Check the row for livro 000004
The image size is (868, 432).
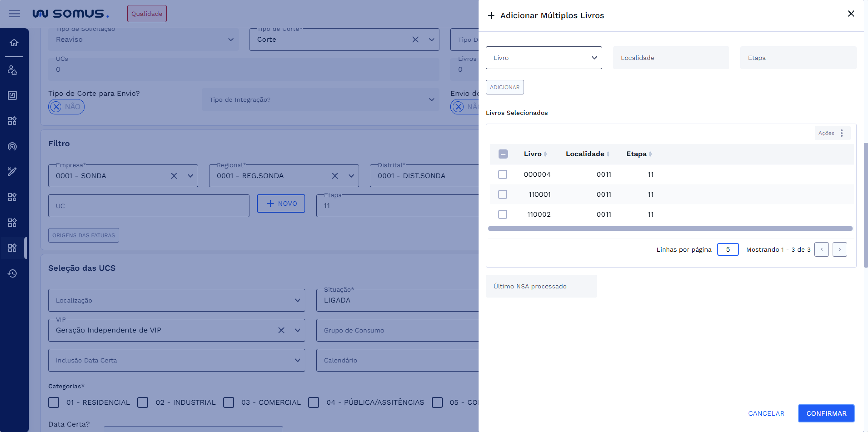click(502, 174)
